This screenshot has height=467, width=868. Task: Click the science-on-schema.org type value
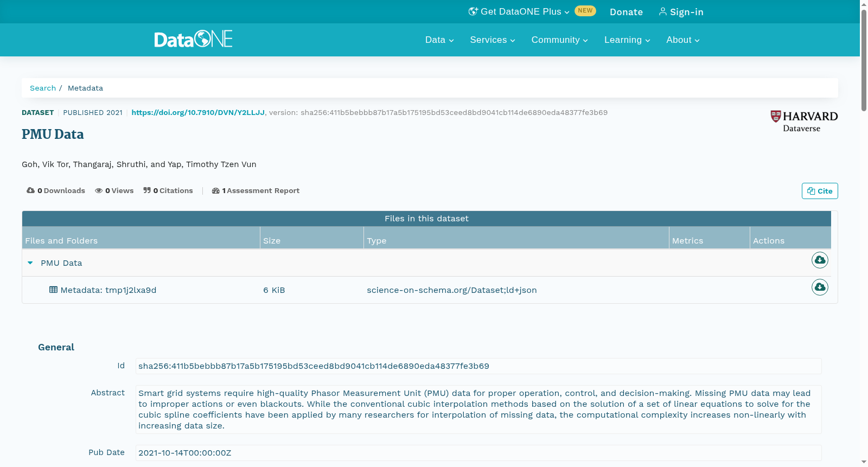(x=452, y=290)
